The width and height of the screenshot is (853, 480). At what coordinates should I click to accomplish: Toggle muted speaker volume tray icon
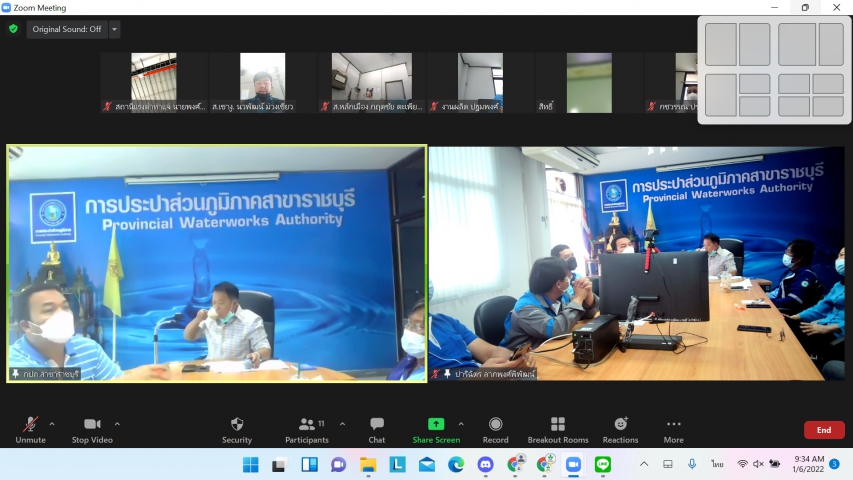tap(758, 464)
